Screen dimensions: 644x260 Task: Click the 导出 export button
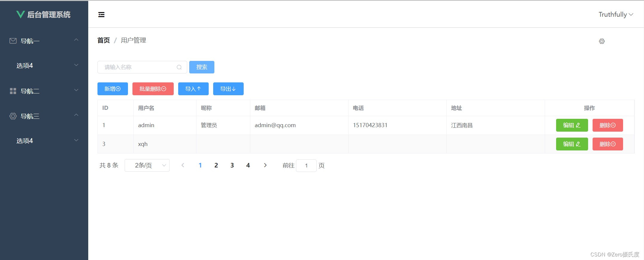click(x=228, y=89)
